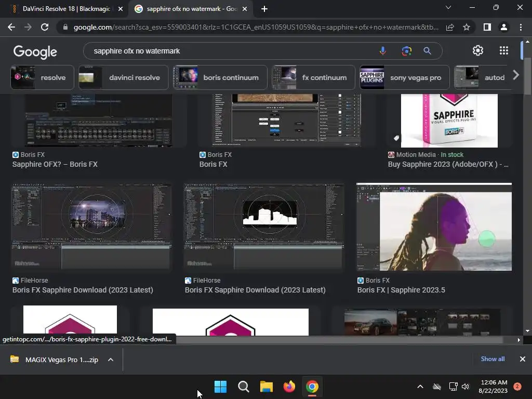This screenshot has width=532, height=399.
Task: Close the sapphire ofx search tab
Action: pos(245,9)
